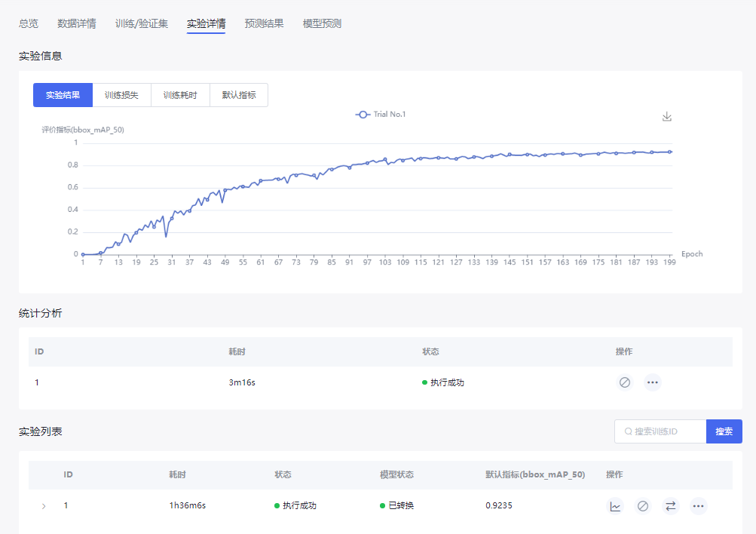Select 实验结果 chart view
756x534 pixels.
pyautogui.click(x=63, y=95)
